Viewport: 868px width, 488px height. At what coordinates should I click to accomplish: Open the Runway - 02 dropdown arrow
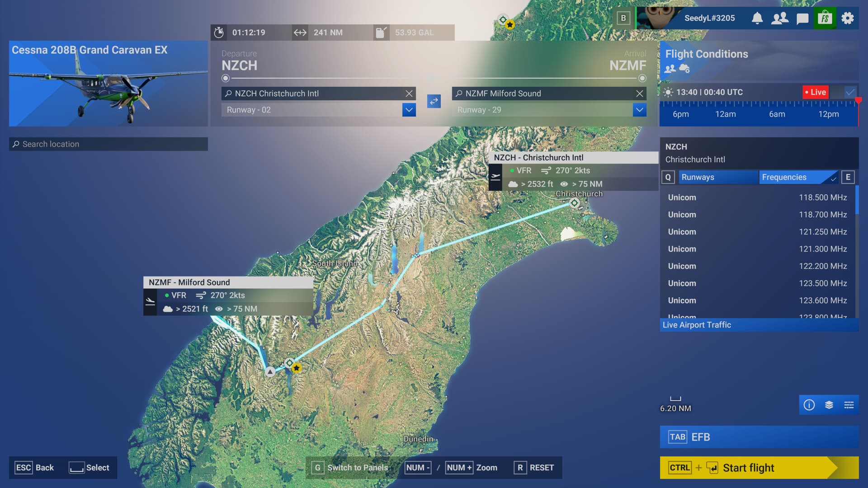coord(409,110)
